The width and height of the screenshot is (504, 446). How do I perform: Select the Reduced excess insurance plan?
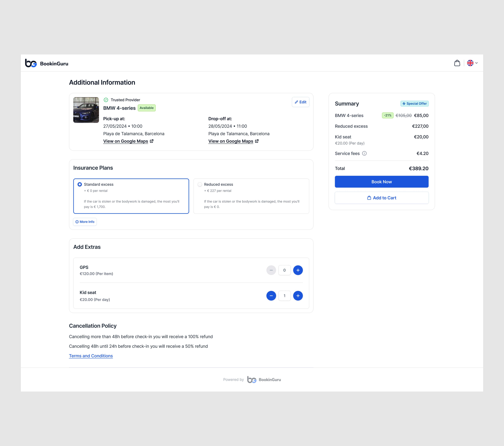(x=200, y=184)
